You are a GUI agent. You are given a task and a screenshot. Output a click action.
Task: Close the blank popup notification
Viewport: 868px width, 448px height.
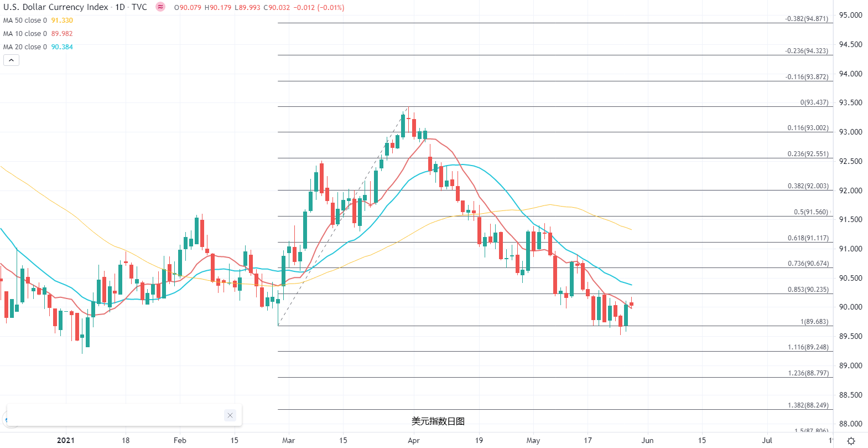(230, 415)
